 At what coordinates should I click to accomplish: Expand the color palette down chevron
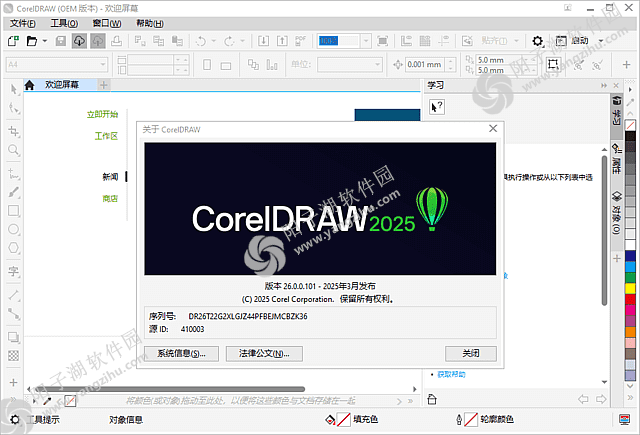630,385
